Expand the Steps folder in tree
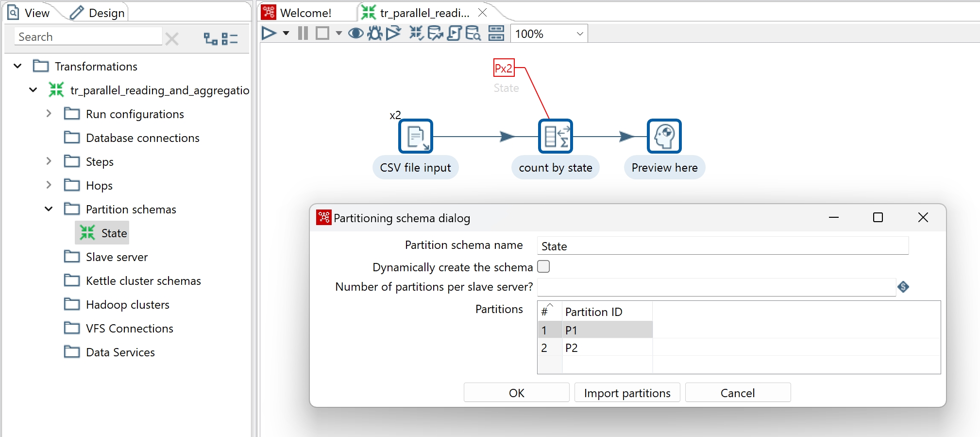980x437 pixels. (49, 161)
